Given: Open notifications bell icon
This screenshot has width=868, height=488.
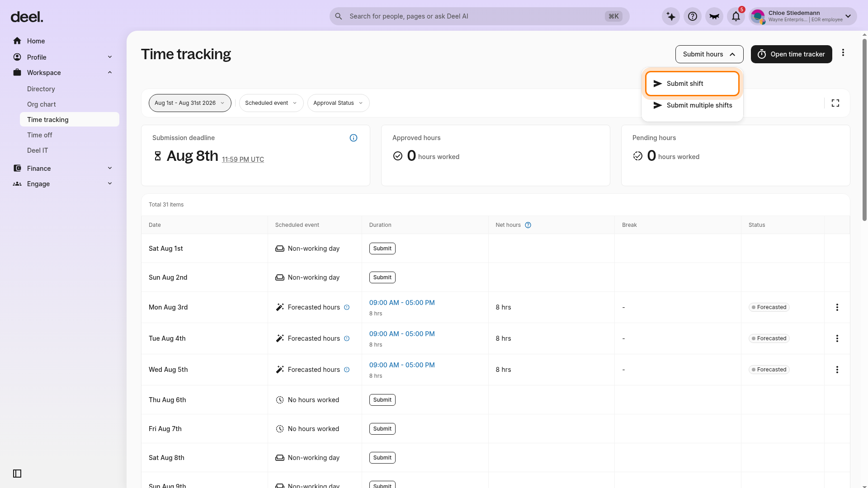Looking at the screenshot, I should coord(736,17).
